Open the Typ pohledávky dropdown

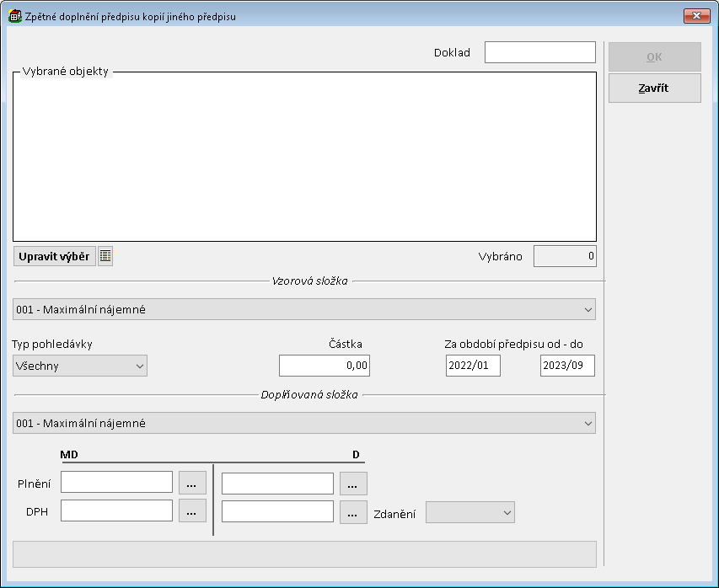click(x=80, y=366)
